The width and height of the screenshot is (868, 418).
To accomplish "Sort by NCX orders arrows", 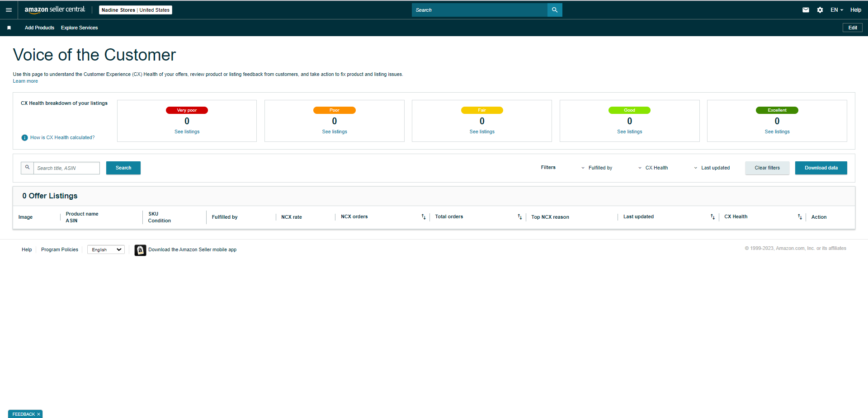I will pyautogui.click(x=424, y=217).
